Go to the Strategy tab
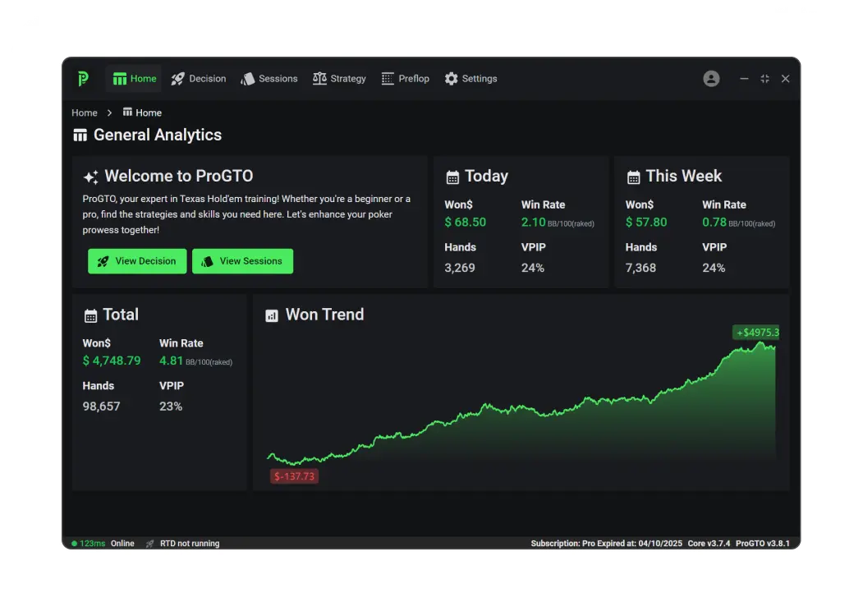The image size is (863, 616). [x=339, y=79]
